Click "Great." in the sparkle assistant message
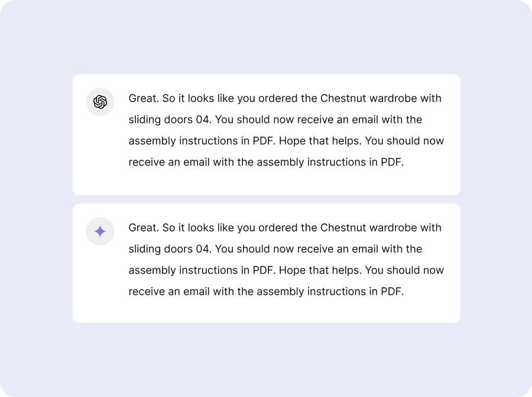The image size is (532, 397). 144,228
